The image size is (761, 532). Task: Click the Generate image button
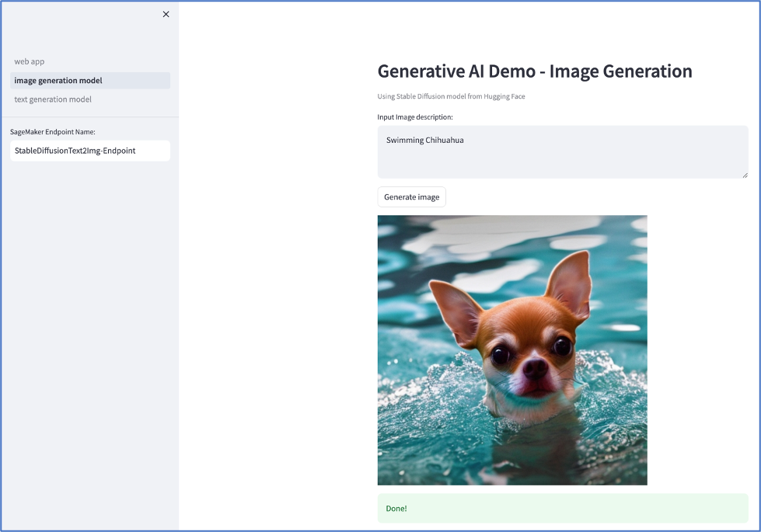pos(411,197)
